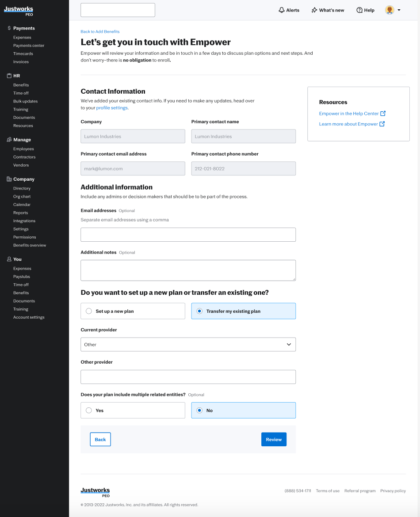
Task: Open Payments center in the sidebar
Action: tap(29, 46)
